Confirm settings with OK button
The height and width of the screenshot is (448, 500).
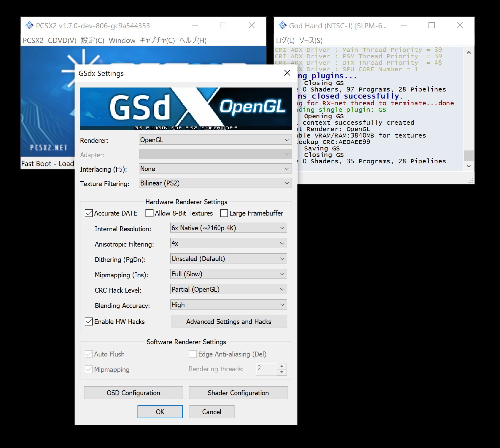(x=160, y=412)
